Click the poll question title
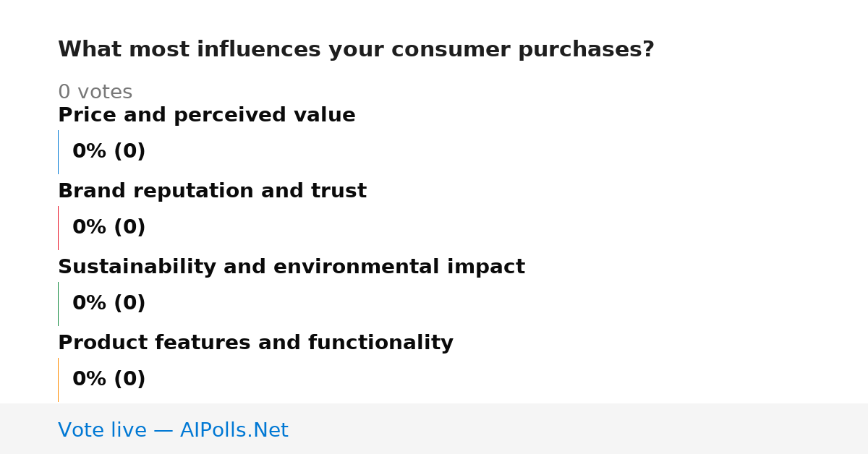Image resolution: width=868 pixels, height=454 pixels. 356,50
